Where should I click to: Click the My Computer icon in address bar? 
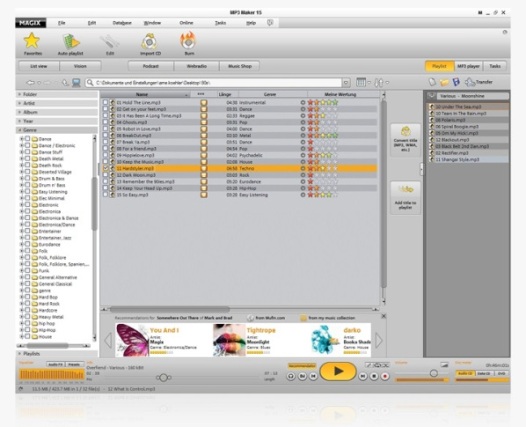tap(76, 83)
